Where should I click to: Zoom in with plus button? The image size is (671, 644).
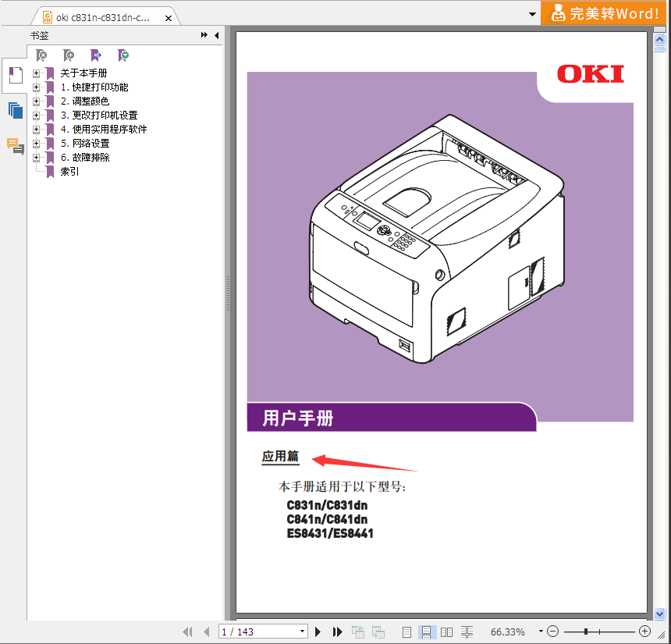(x=644, y=632)
